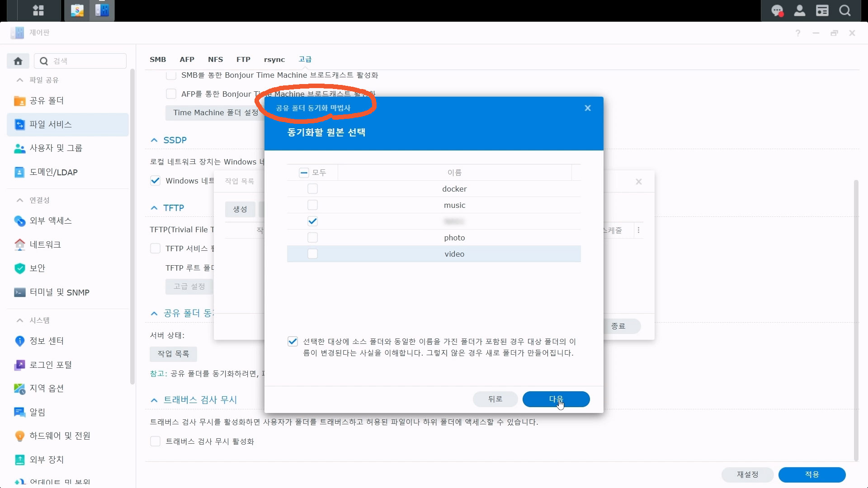Click the Back (뒤로) button
Image resolution: width=868 pixels, height=488 pixels.
[495, 399]
